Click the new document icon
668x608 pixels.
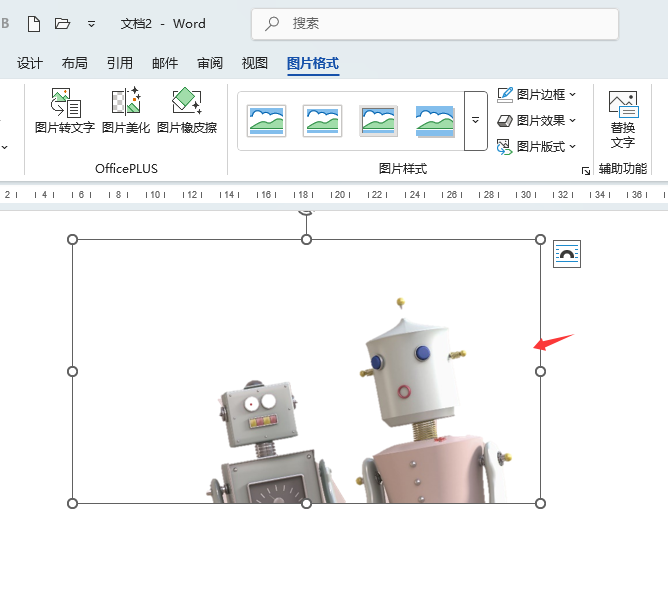34,23
